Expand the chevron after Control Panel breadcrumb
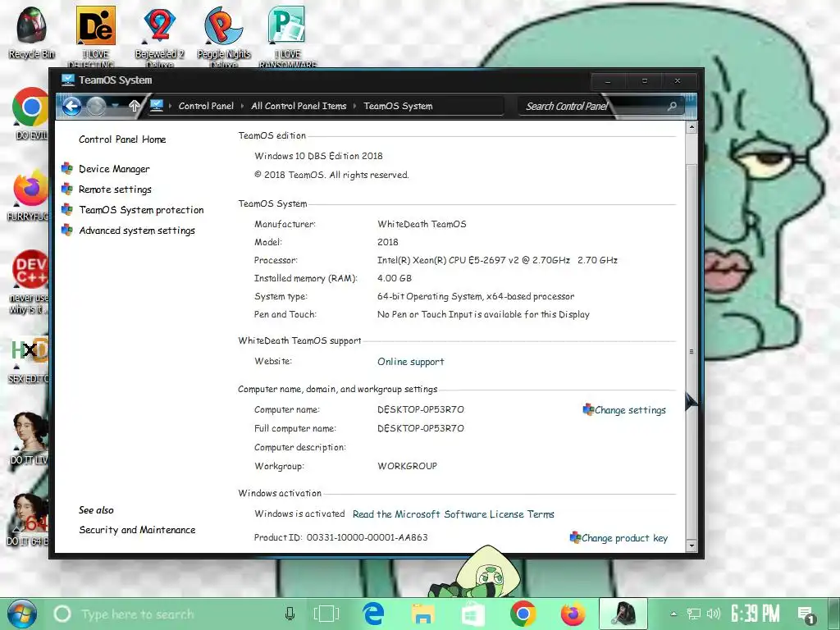The height and width of the screenshot is (630, 840). (242, 106)
